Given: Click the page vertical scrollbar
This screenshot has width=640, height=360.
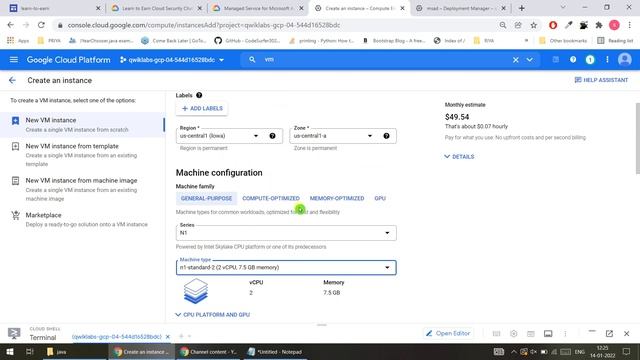Looking at the screenshot, I should (x=638, y=139).
